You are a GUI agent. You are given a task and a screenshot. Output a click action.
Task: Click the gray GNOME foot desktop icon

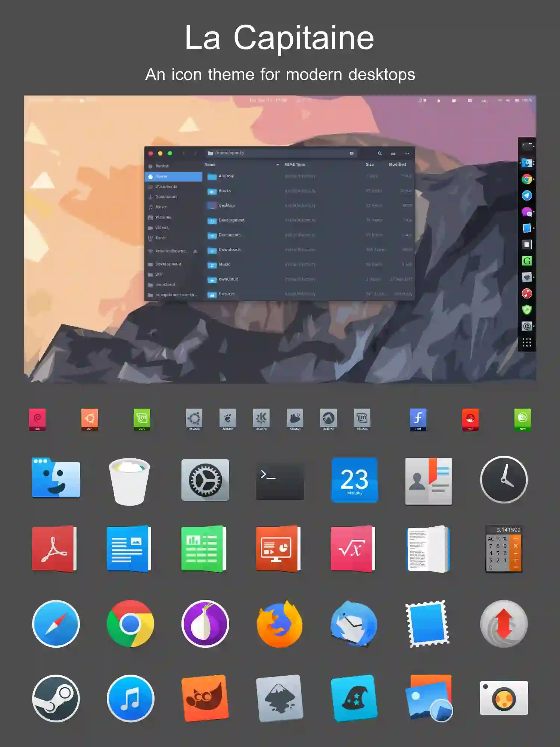(x=228, y=419)
